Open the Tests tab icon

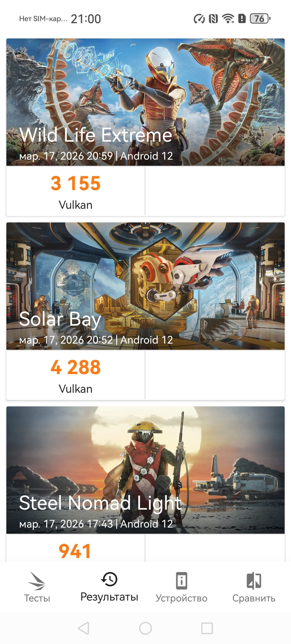click(37, 581)
